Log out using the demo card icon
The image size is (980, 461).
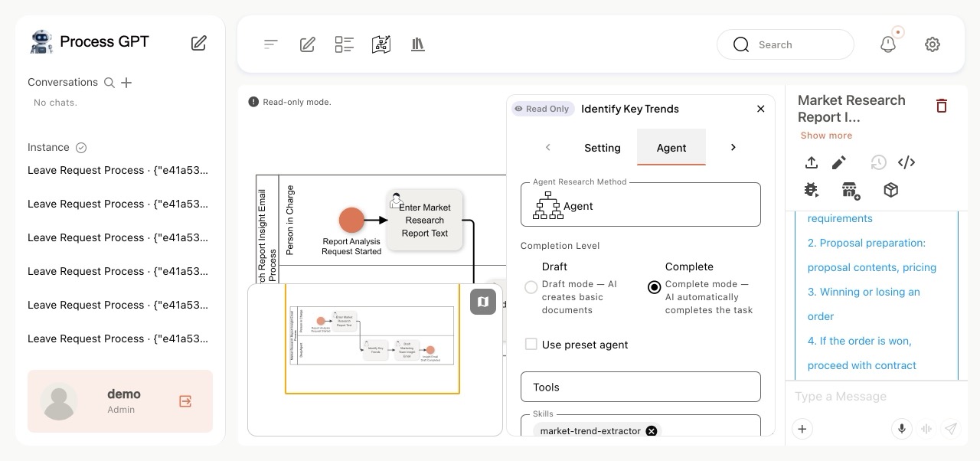[x=185, y=401]
